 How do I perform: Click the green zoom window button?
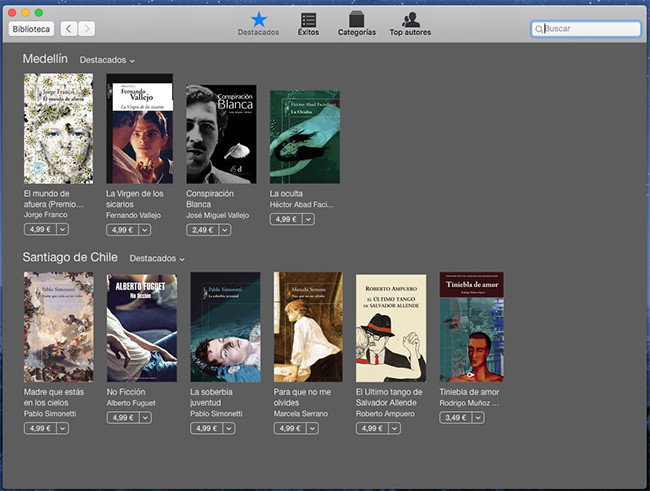pyautogui.click(x=39, y=12)
